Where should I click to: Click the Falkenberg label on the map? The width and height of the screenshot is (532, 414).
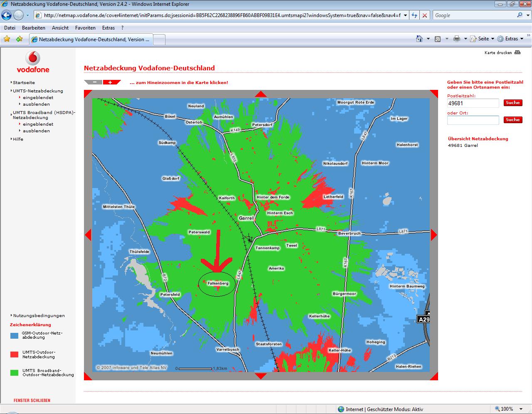218,283
